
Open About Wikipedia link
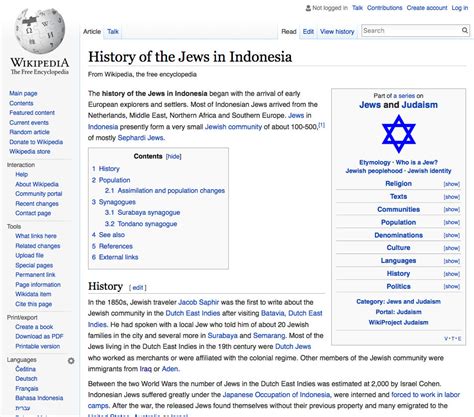click(x=37, y=184)
